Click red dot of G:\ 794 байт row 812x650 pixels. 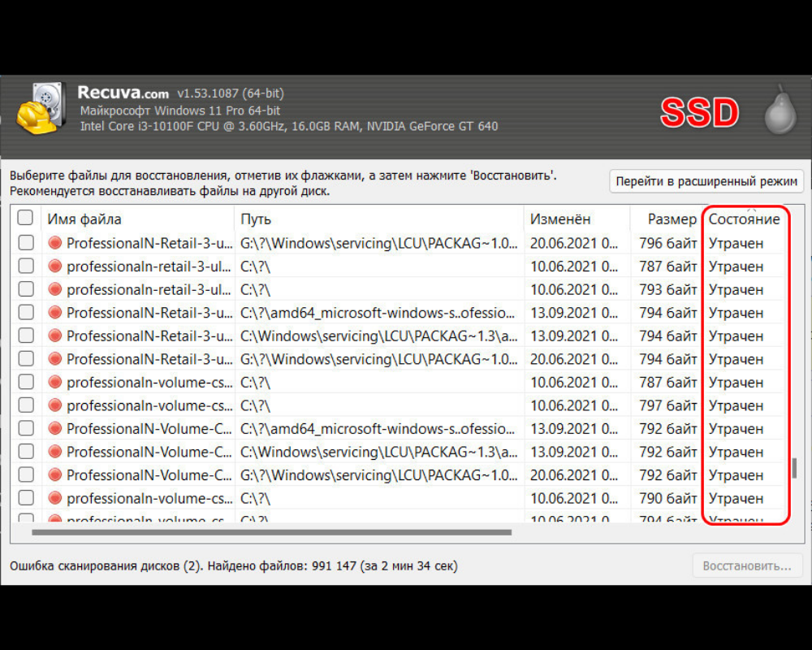pos(55,358)
